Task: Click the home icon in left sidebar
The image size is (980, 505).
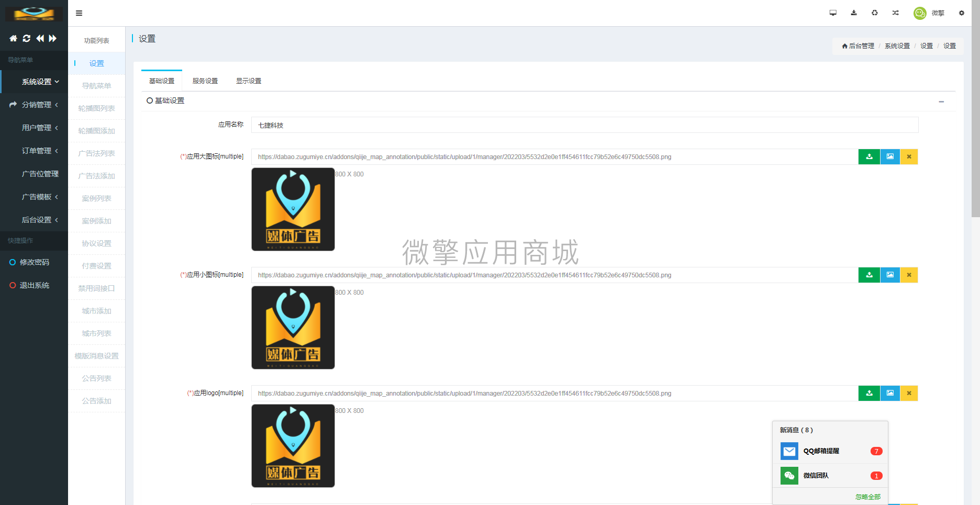Action: click(x=13, y=38)
